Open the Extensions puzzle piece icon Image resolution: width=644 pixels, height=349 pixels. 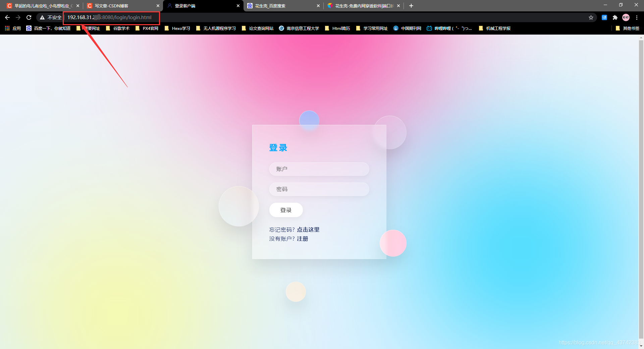pyautogui.click(x=615, y=17)
